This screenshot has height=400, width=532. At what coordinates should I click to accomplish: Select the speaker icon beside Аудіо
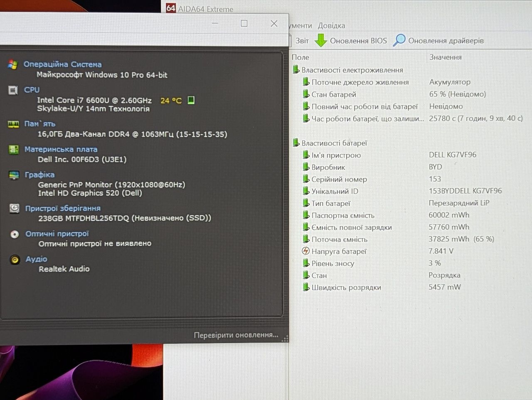[x=15, y=260]
